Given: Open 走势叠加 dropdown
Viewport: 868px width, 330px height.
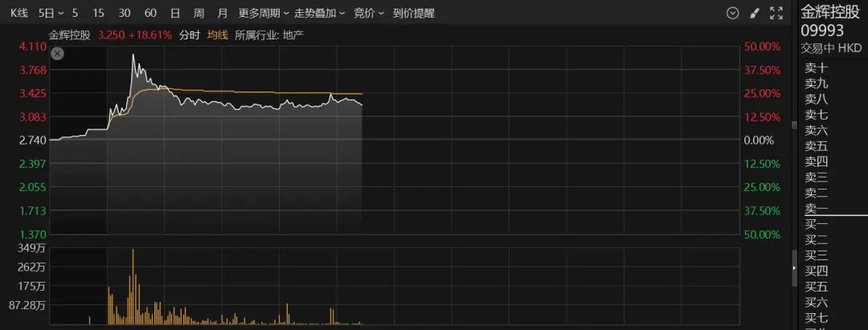Looking at the screenshot, I should (319, 14).
